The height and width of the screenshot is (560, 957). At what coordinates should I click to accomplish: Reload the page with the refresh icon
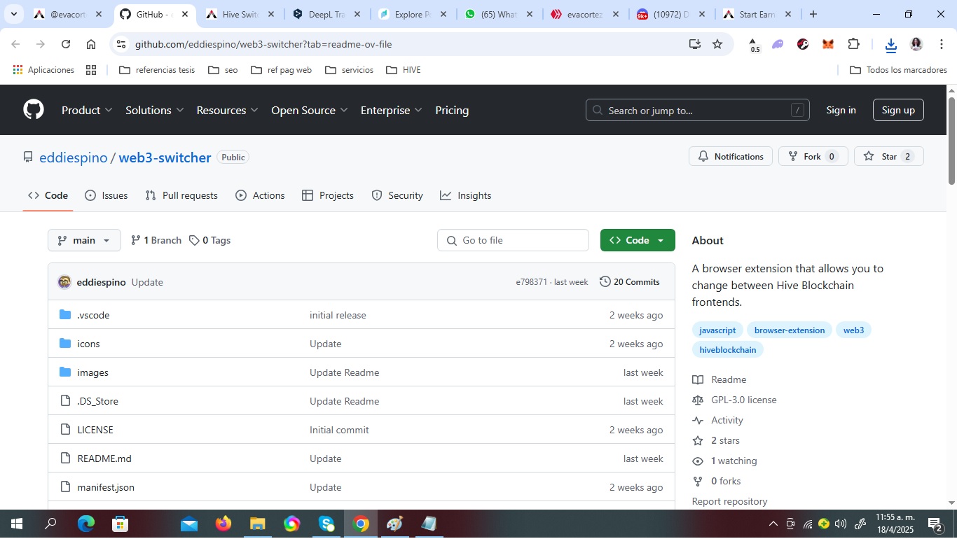[66, 44]
